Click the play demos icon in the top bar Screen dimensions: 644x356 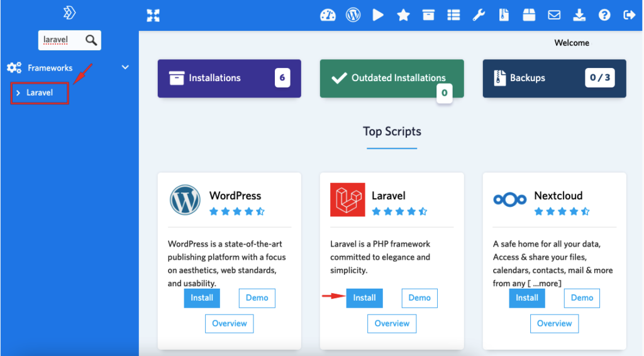coord(378,15)
